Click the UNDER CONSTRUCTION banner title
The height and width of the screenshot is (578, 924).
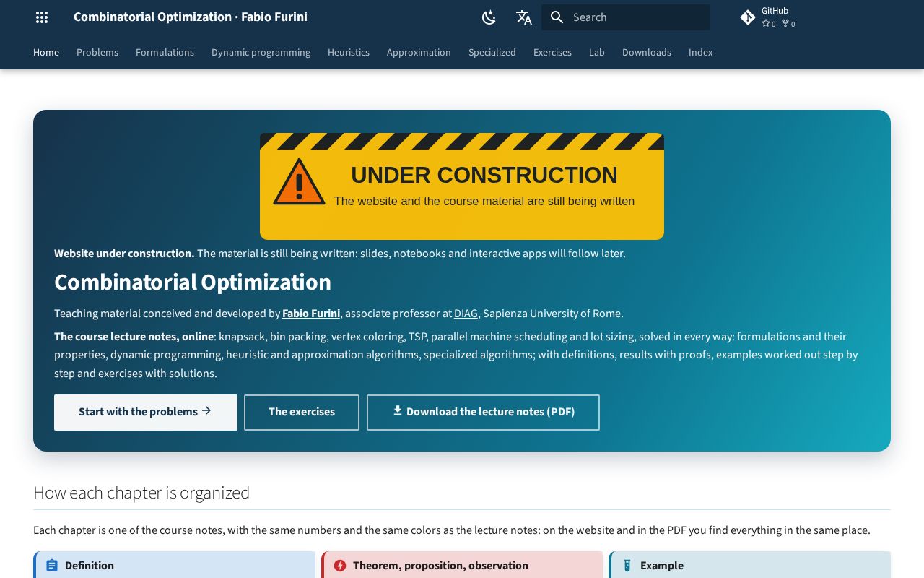[484, 175]
